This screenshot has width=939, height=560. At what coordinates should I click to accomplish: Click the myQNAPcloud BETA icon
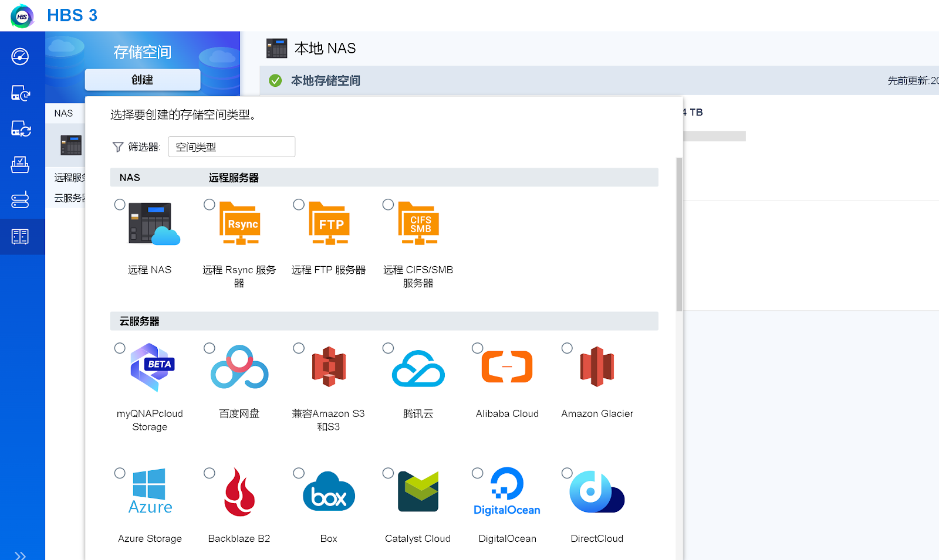point(152,367)
